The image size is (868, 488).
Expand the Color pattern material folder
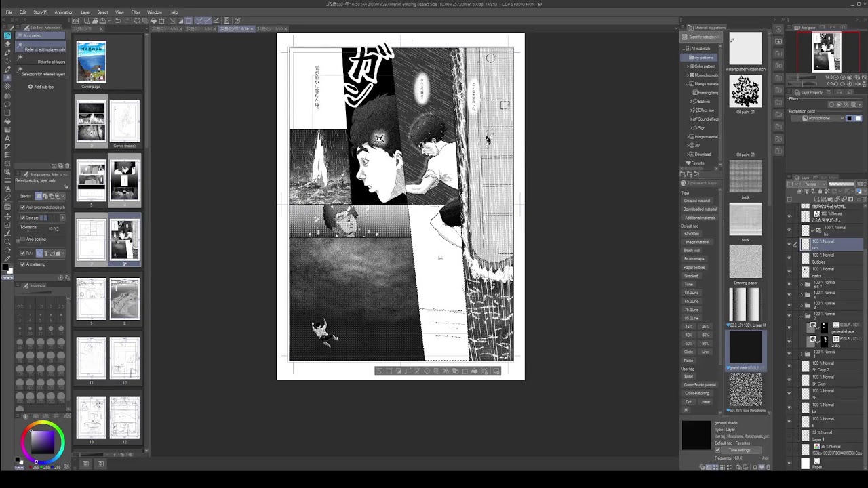pyautogui.click(x=688, y=66)
